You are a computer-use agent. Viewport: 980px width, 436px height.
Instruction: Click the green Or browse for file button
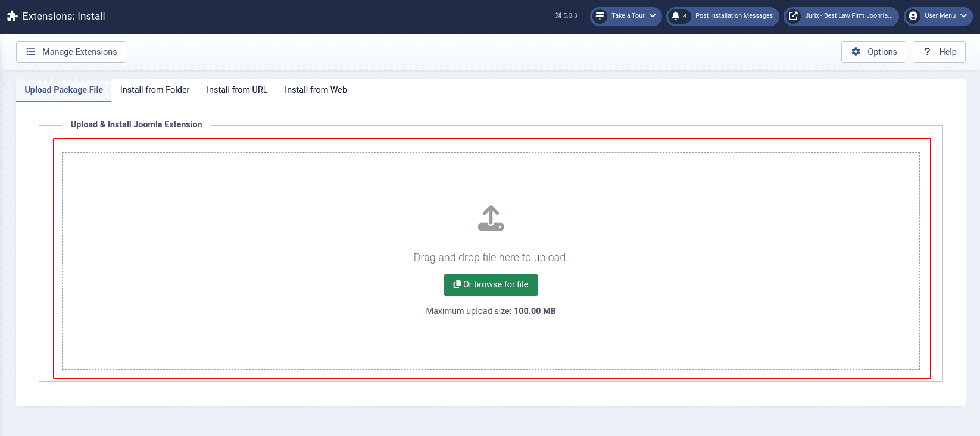click(491, 285)
